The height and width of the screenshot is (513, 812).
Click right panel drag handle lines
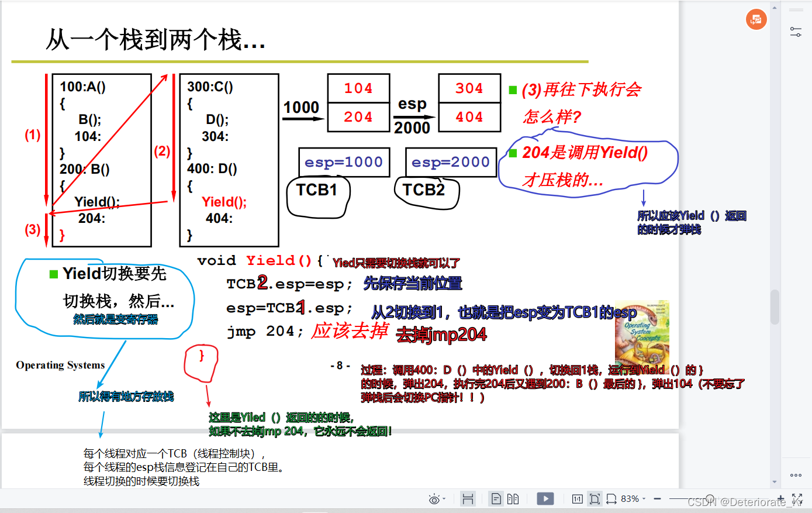point(796,10)
